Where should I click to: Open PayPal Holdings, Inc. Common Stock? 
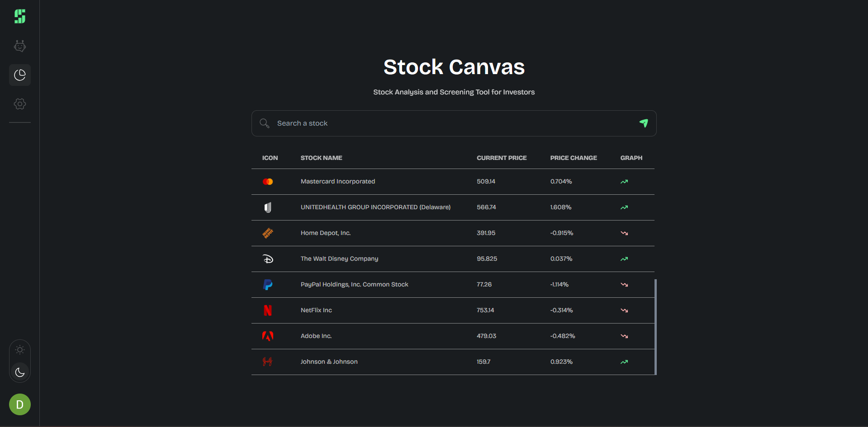tap(354, 285)
